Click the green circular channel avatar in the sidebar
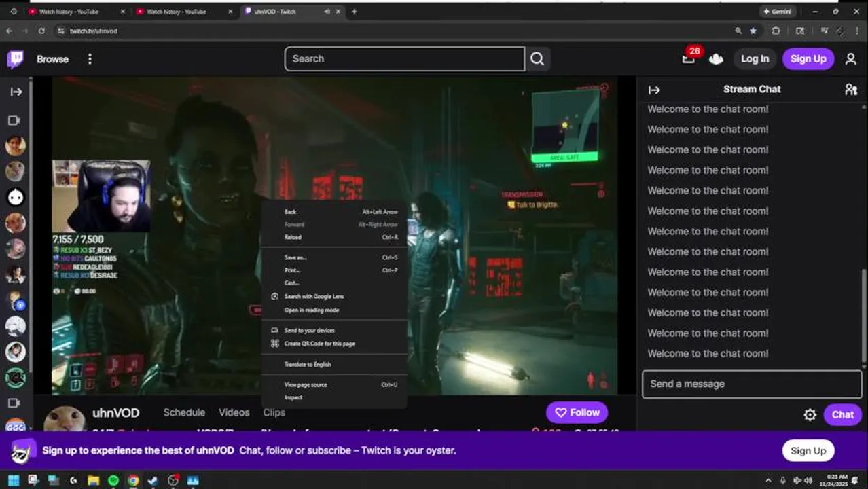The height and width of the screenshot is (489, 868). pos(16,378)
